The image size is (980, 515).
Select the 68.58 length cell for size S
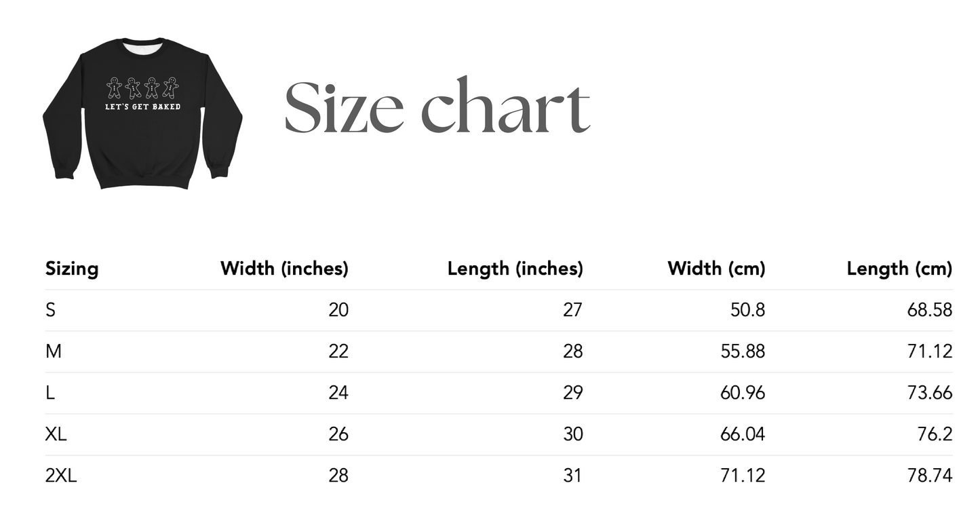click(x=930, y=310)
